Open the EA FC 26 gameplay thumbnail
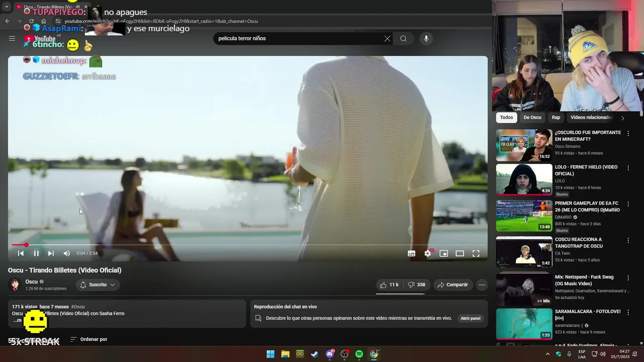Viewport: 644px width, 362px height. coord(524,216)
